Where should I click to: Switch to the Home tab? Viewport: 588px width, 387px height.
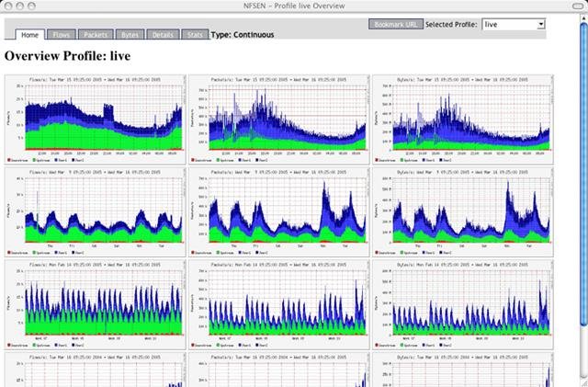[29, 35]
